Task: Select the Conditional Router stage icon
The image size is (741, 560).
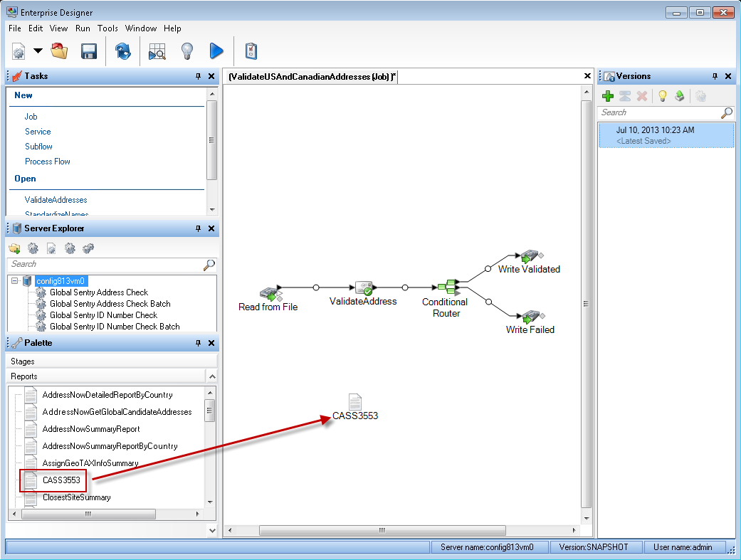Action: (448, 287)
